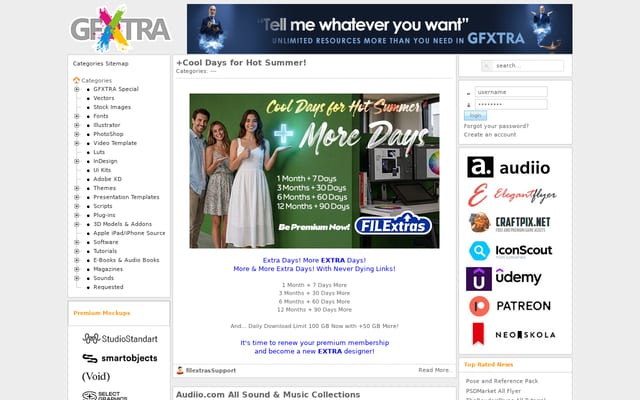Viewport: 640px width, 400px height.
Task: Expand the Video Template category
Action: click(x=77, y=143)
